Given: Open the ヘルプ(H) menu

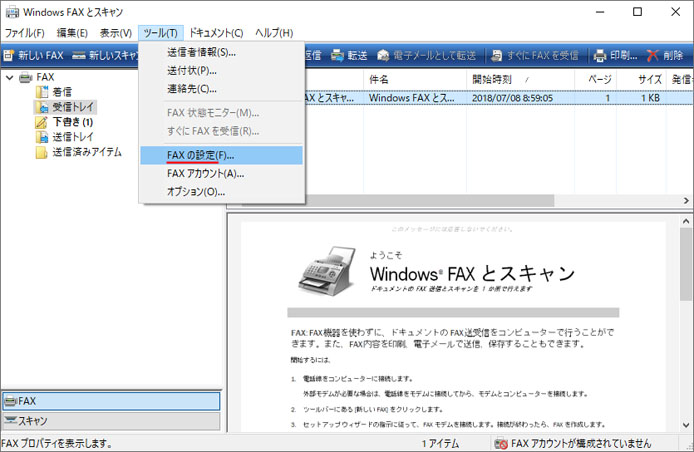Looking at the screenshot, I should pyautogui.click(x=274, y=33).
